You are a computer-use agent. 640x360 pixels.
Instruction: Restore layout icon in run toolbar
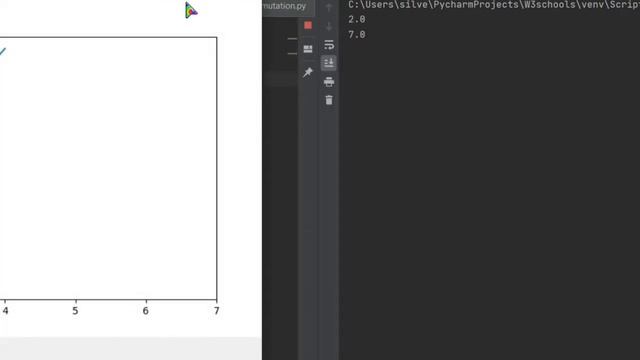tap(308, 49)
